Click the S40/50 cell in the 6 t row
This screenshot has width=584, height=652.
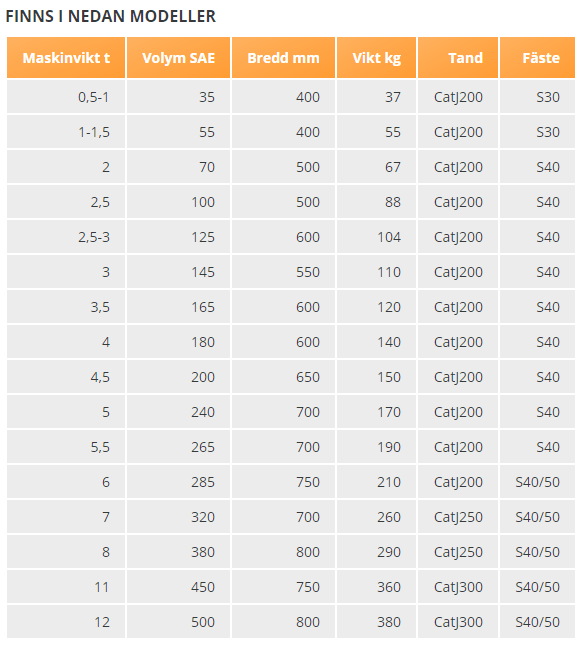click(x=537, y=482)
